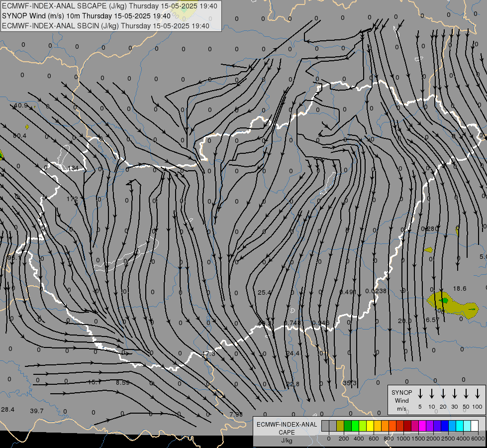Select the SYNOP Wind 10m title line
487x448 pixels.
[87, 16]
